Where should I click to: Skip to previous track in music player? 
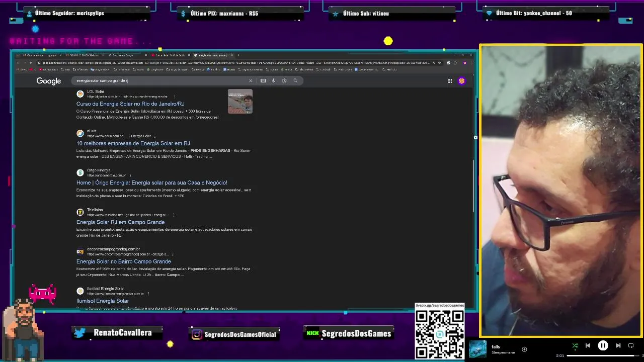click(x=588, y=345)
